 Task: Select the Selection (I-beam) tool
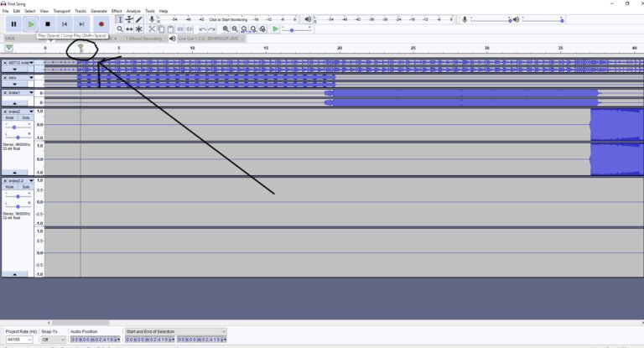coord(120,20)
